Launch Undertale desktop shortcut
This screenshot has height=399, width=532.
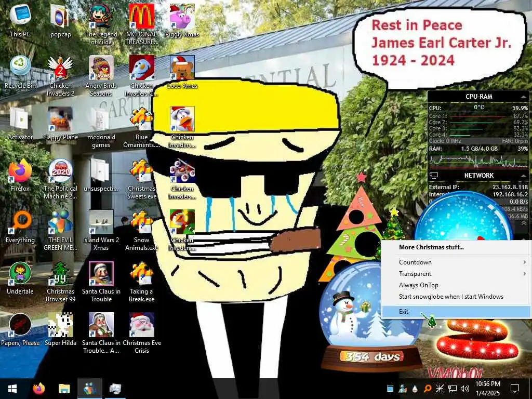(x=20, y=277)
